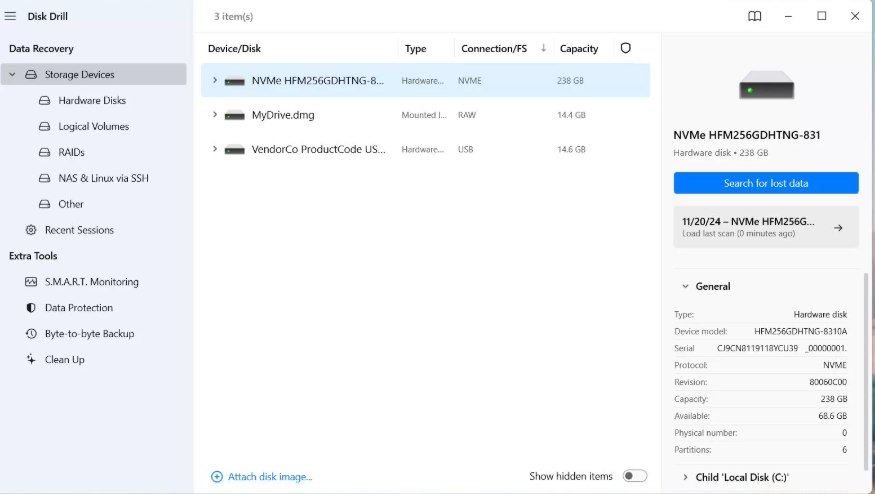The width and height of the screenshot is (875, 494).
Task: Expand the NVMe HFM256GDHTNG disk row
Action: tap(215, 80)
